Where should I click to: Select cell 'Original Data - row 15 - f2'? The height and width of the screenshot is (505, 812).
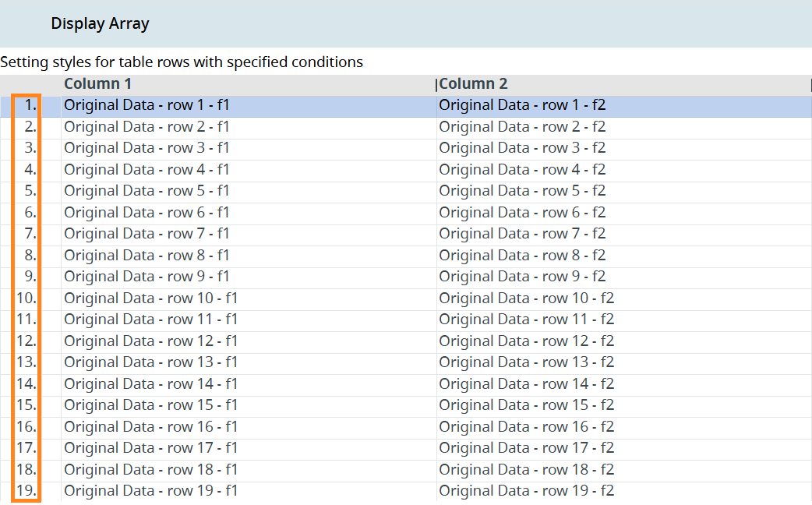coord(526,405)
